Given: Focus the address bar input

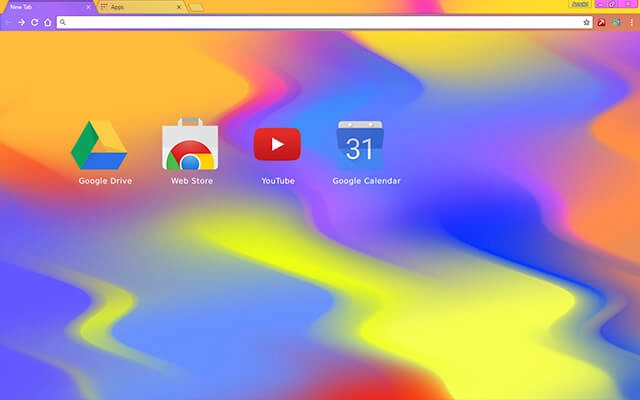Looking at the screenshot, I should (x=324, y=22).
